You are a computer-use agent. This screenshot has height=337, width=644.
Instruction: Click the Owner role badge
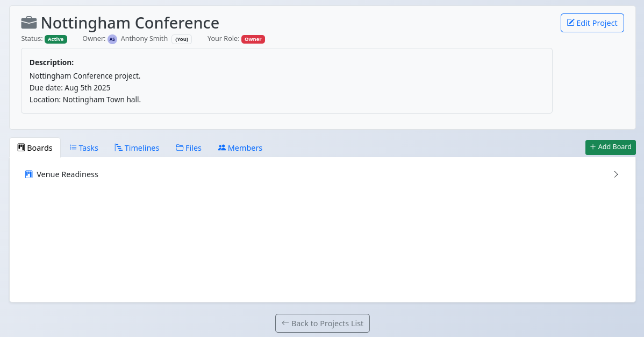point(253,39)
